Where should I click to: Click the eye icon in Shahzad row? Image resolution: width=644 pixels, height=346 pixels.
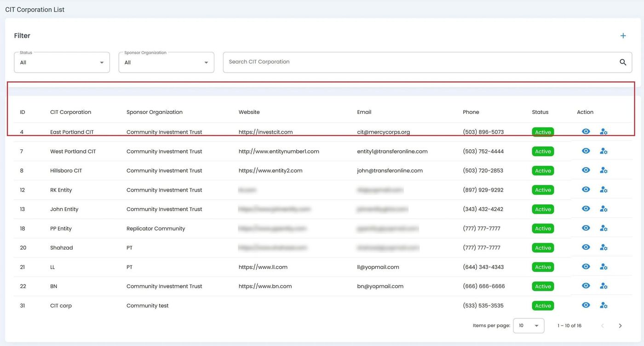coord(586,247)
